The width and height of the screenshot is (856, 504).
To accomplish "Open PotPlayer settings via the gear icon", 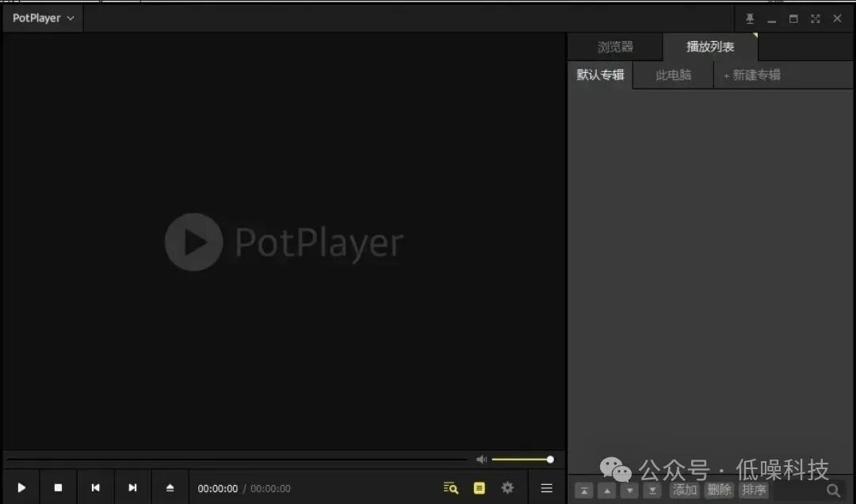I will point(507,487).
